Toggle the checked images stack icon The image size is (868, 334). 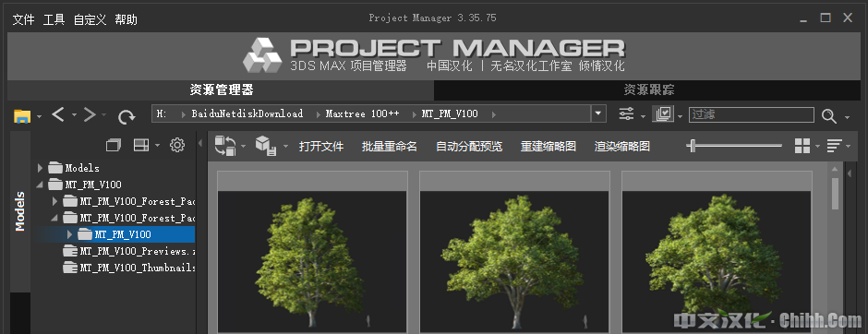663,114
